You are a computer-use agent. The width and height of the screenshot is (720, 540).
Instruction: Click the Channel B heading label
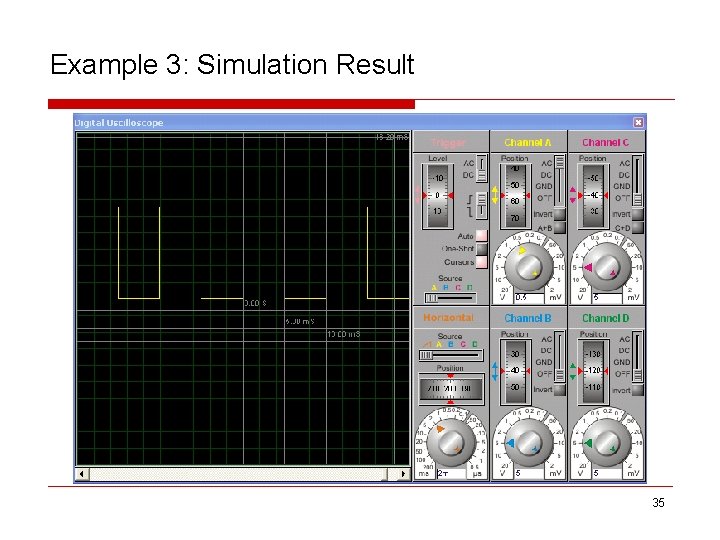pyautogui.click(x=528, y=318)
